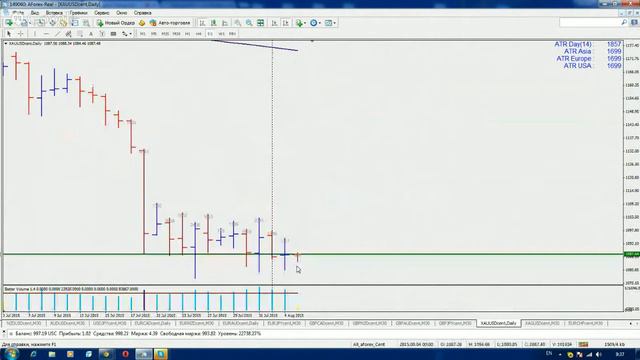640x360 pixels.
Task: Expand the periods dropdown arrow
Action: [x=320, y=23]
